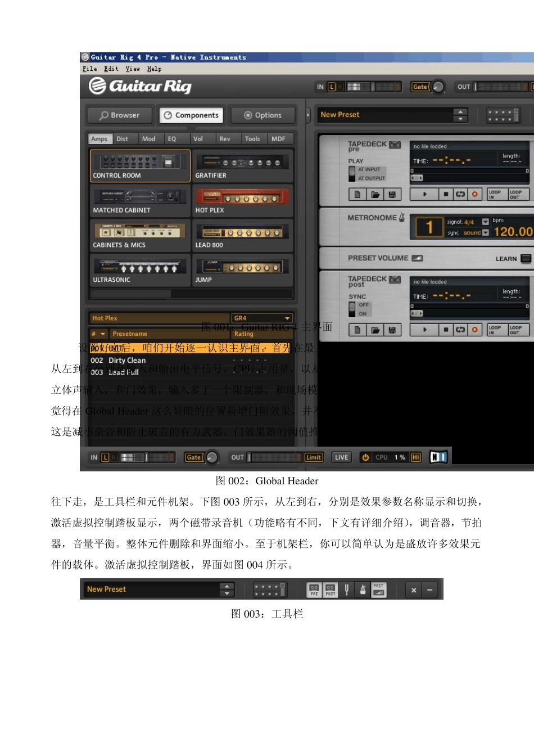Toggle loop mode in Tapedeck post

460,330
